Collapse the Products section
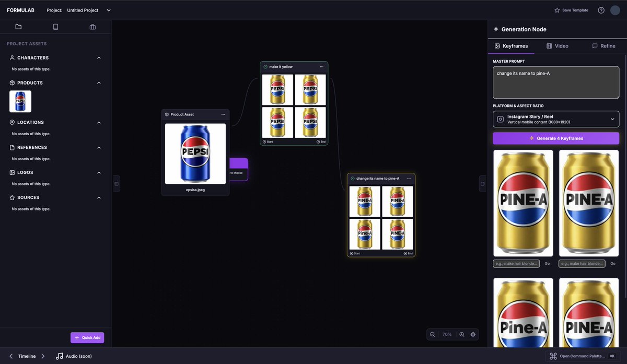Screen dimensions: 627x364 pyautogui.click(x=99, y=83)
